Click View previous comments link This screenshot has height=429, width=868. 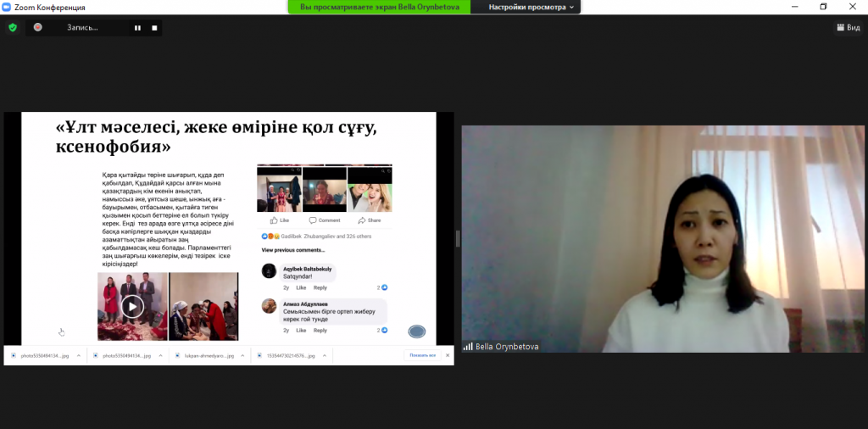pyautogui.click(x=292, y=250)
